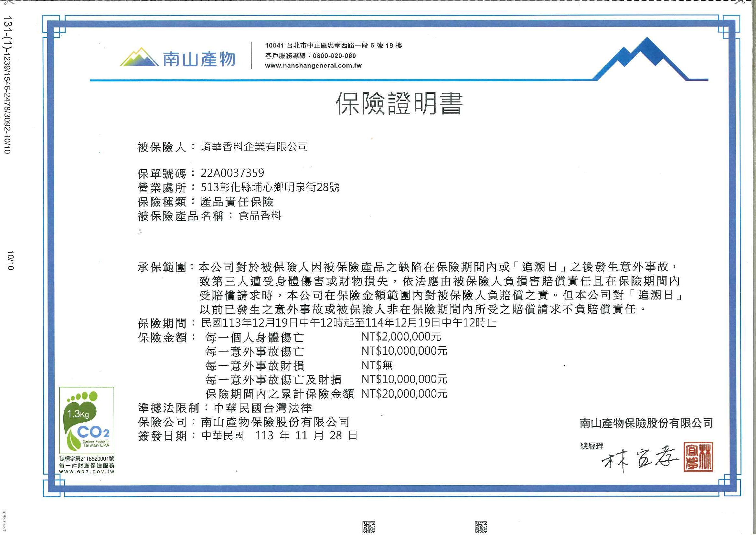Select the governing law 中華民國台灣法律

click(263, 408)
